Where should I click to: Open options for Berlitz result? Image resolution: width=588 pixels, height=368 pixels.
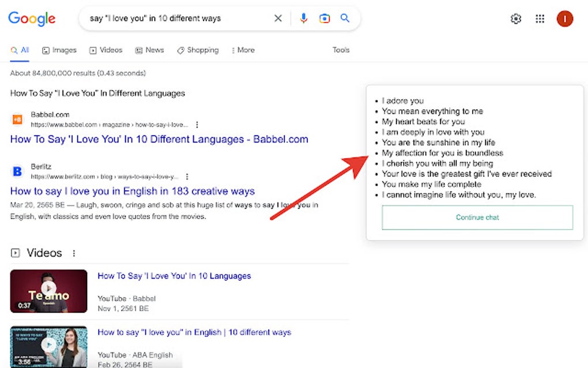click(187, 177)
